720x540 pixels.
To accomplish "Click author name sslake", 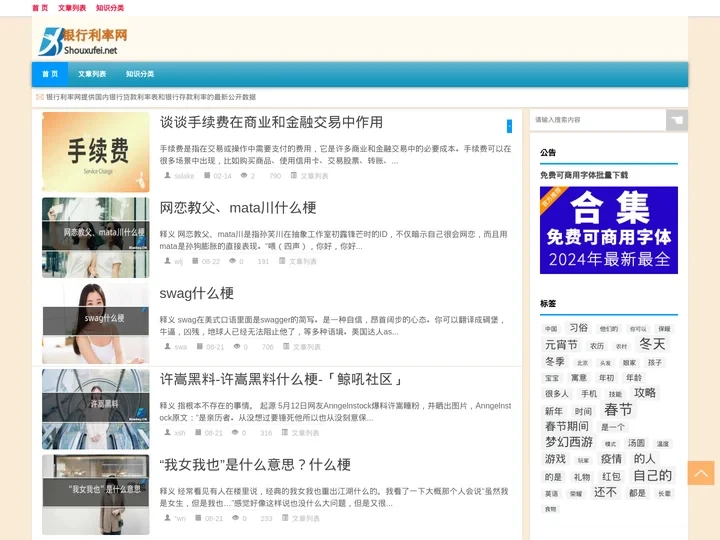I will (x=184, y=176).
